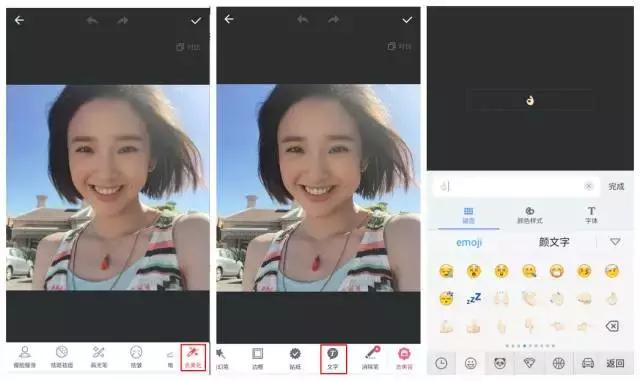Screen dimensions: 640x381
Task: Switch to the car emoji category
Action: (588, 363)
